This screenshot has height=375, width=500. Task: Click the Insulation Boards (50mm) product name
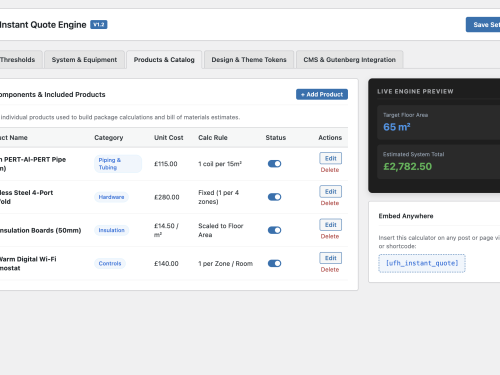click(40, 230)
